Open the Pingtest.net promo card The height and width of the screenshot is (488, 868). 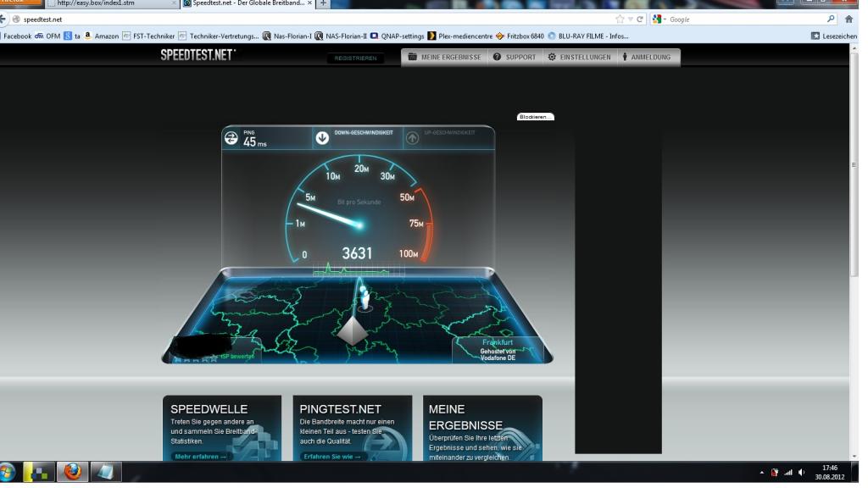[x=352, y=428]
